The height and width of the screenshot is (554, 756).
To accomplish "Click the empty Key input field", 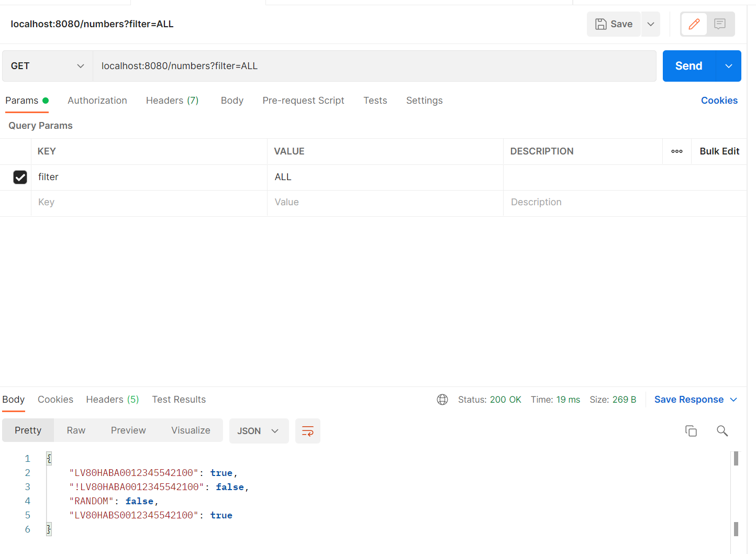I will [149, 203].
